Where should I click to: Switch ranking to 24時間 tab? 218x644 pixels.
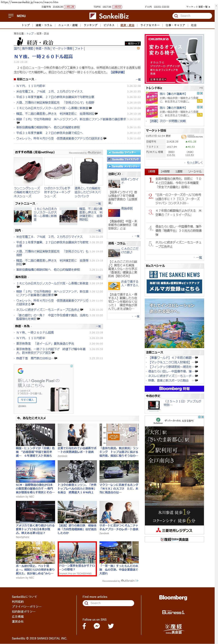click(165, 171)
